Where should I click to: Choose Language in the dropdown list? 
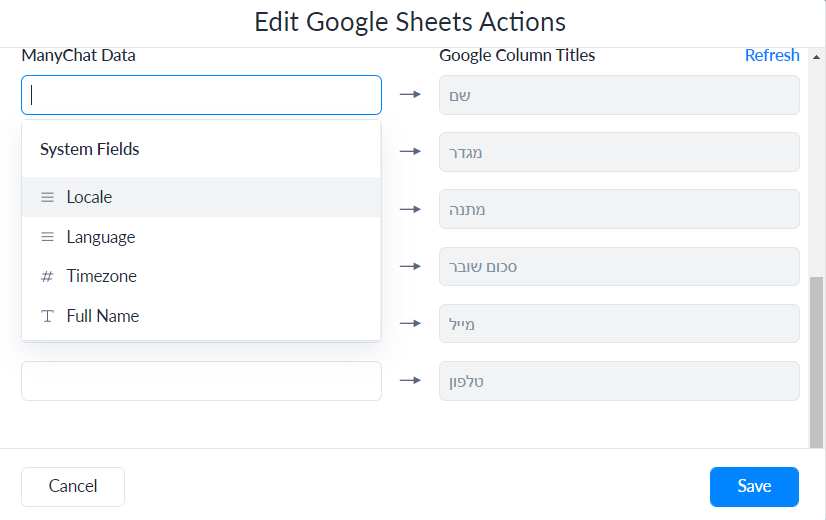[x=101, y=237]
